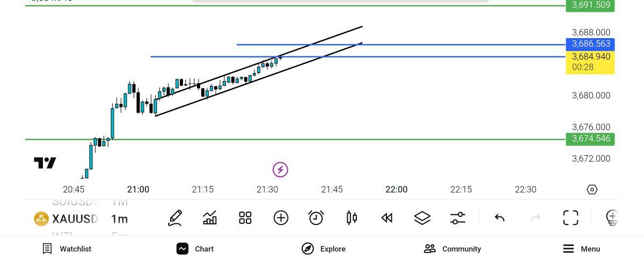Create an alert with the alarm clock icon
The image size is (644, 262).
(316, 217)
